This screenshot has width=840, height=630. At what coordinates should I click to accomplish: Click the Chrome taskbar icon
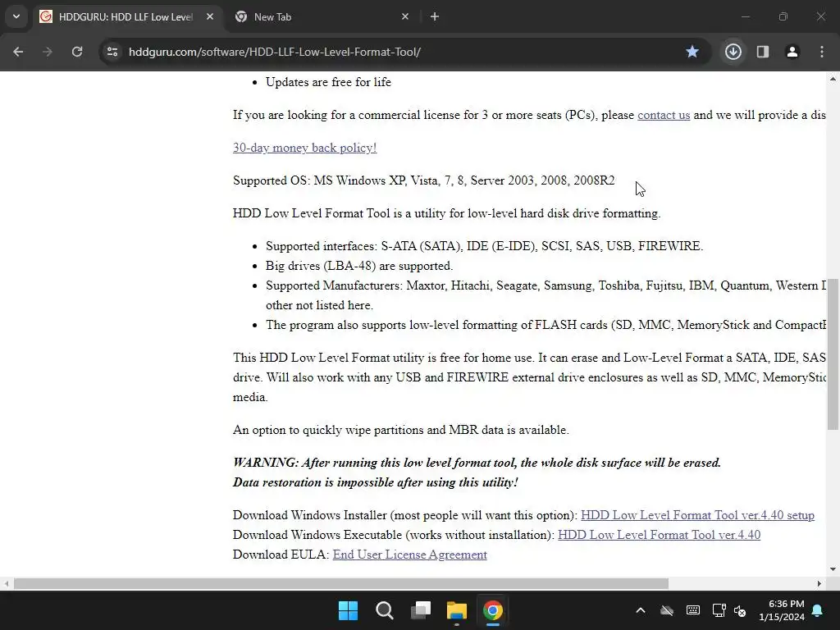click(493, 610)
